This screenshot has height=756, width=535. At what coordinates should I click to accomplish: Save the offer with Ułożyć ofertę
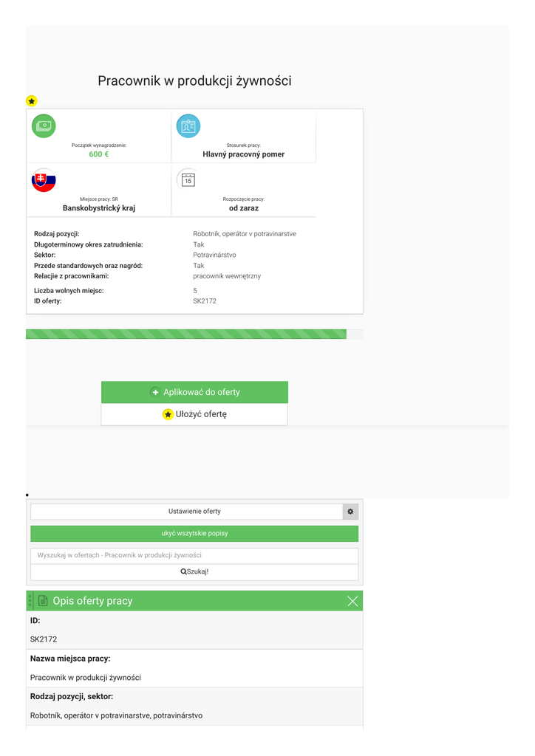194,414
